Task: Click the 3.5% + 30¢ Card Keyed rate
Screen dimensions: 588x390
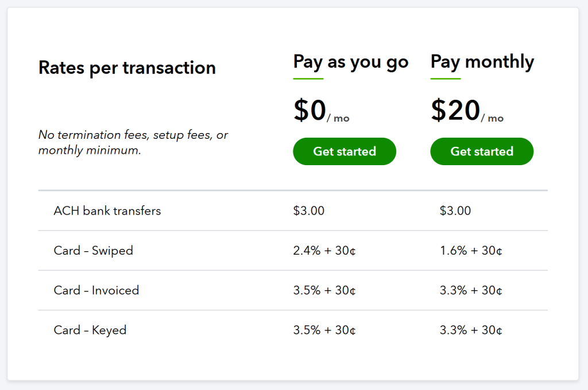Action: pos(324,330)
